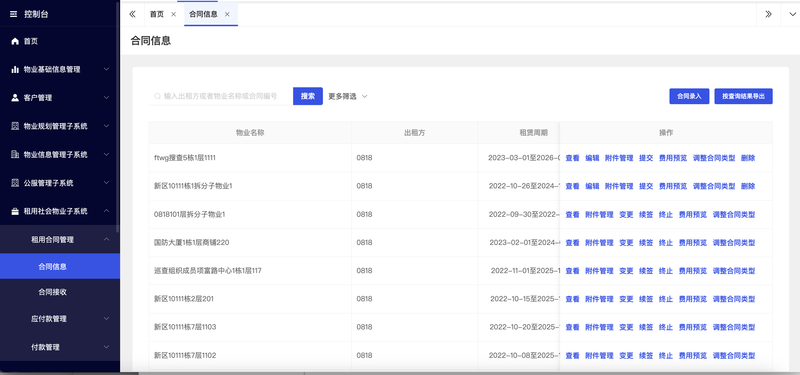The height and width of the screenshot is (375, 800).
Task: Click 提交 for 新区10111栋1拆分子物业1
Action: [646, 186]
